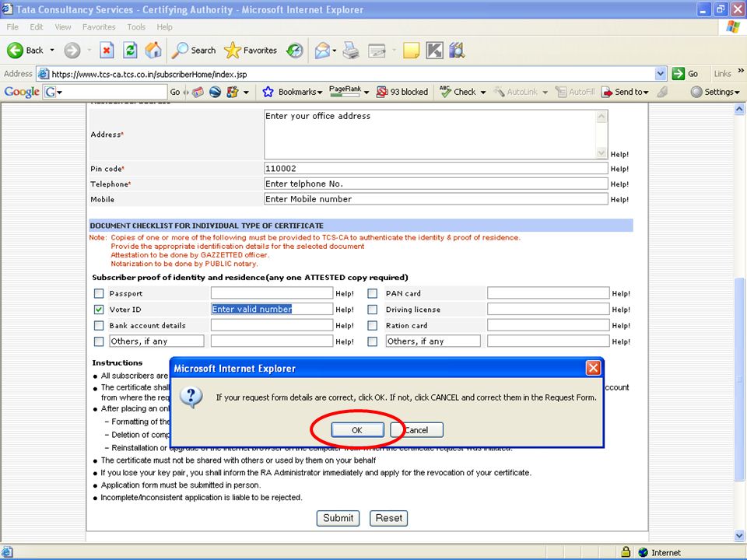Check the left Others, if any checkbox
Screen dimensions: 747x560
pos(99,341)
